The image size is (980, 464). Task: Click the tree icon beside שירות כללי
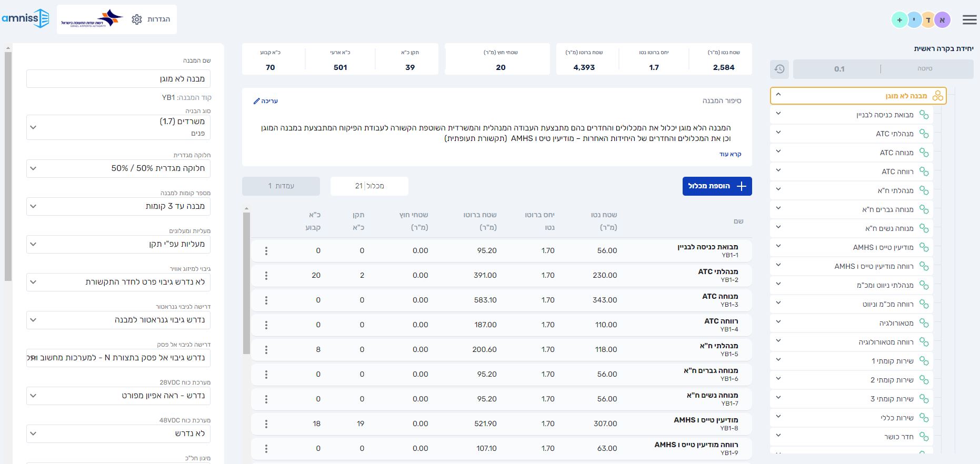(x=924, y=418)
